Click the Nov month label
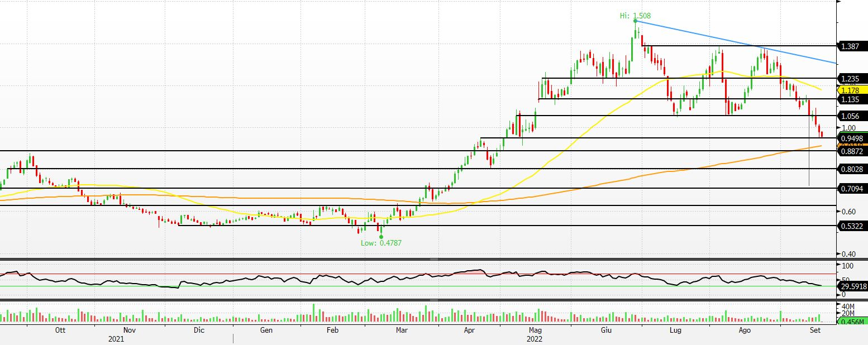Image resolution: width=868 pixels, height=345 pixels. (x=130, y=330)
